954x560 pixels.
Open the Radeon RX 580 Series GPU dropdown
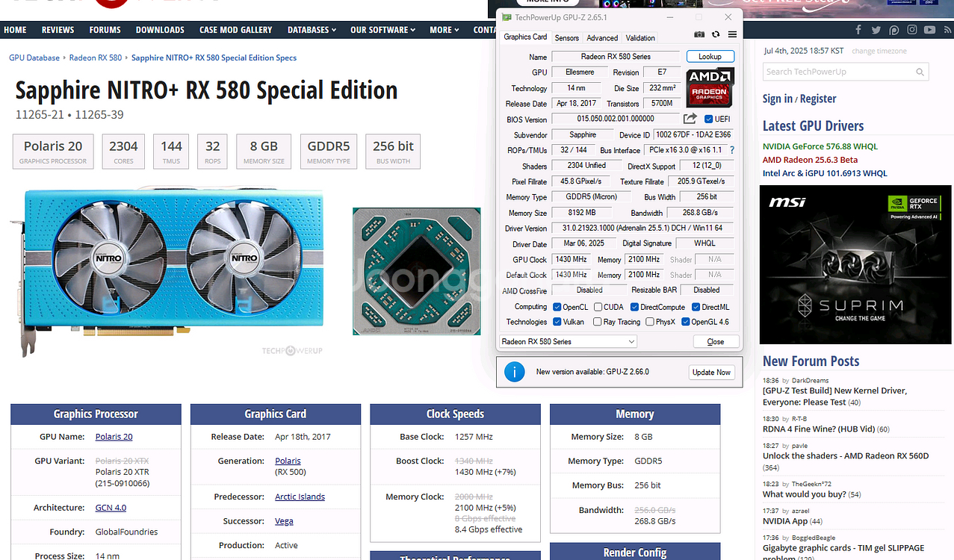coord(568,341)
